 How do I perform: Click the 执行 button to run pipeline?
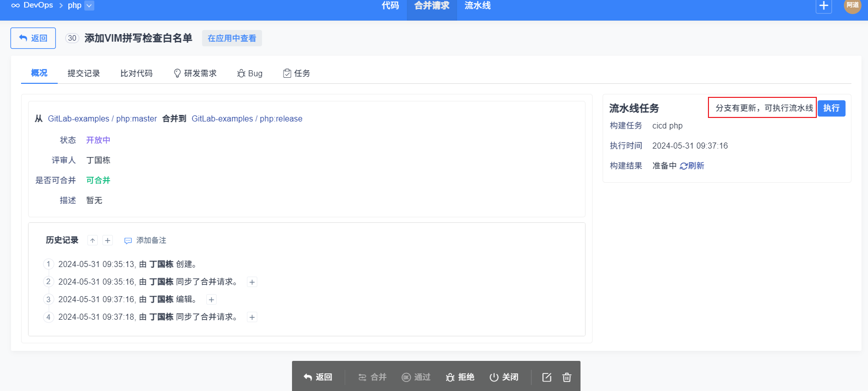click(x=831, y=108)
